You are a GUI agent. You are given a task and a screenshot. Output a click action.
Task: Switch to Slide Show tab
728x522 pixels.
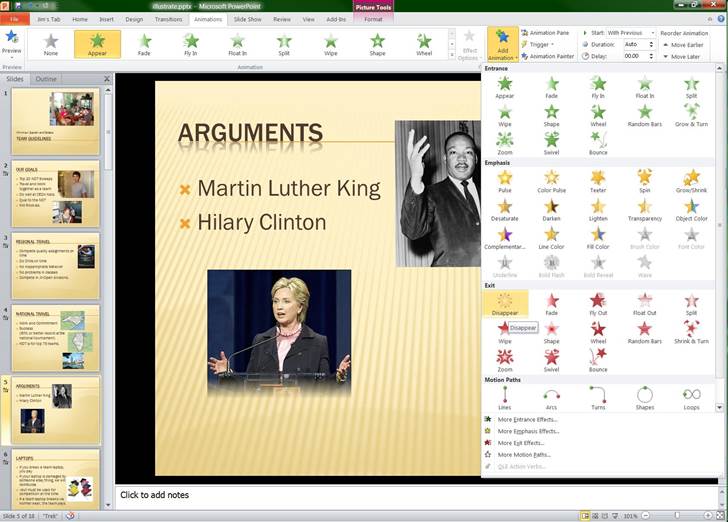point(247,20)
